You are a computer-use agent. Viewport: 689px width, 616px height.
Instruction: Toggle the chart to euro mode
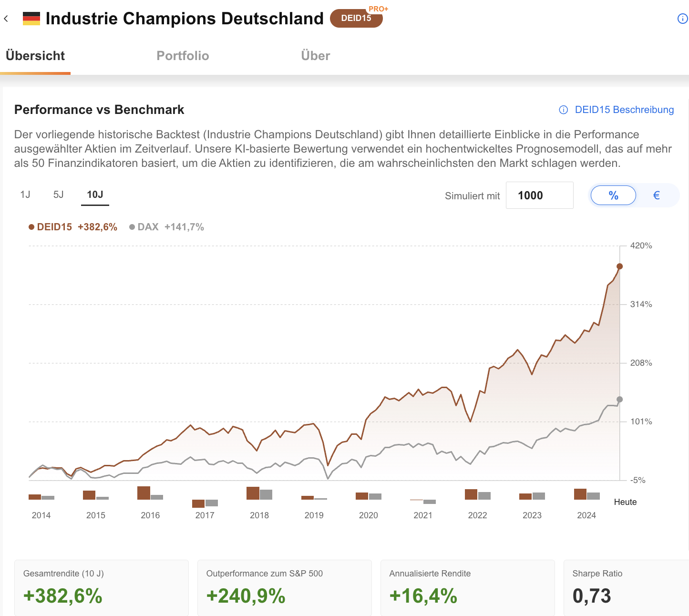point(656,195)
